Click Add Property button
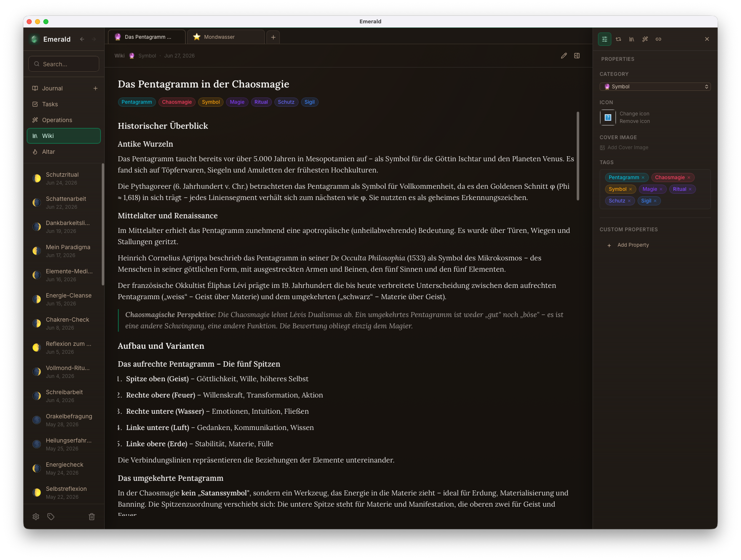 coord(628,245)
